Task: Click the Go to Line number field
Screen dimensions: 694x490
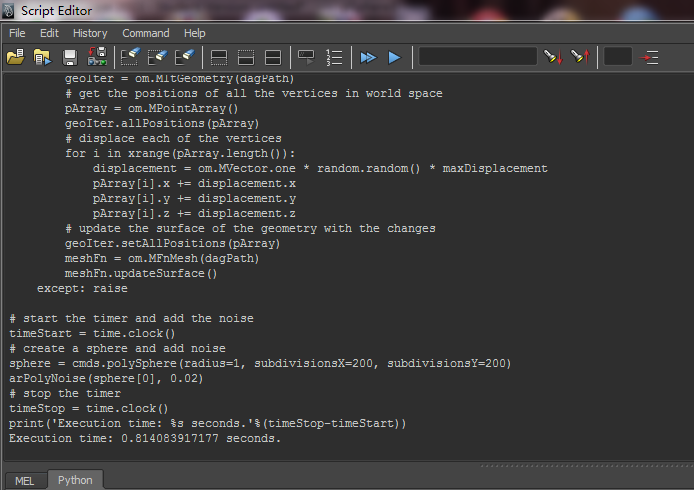Action: click(x=617, y=57)
